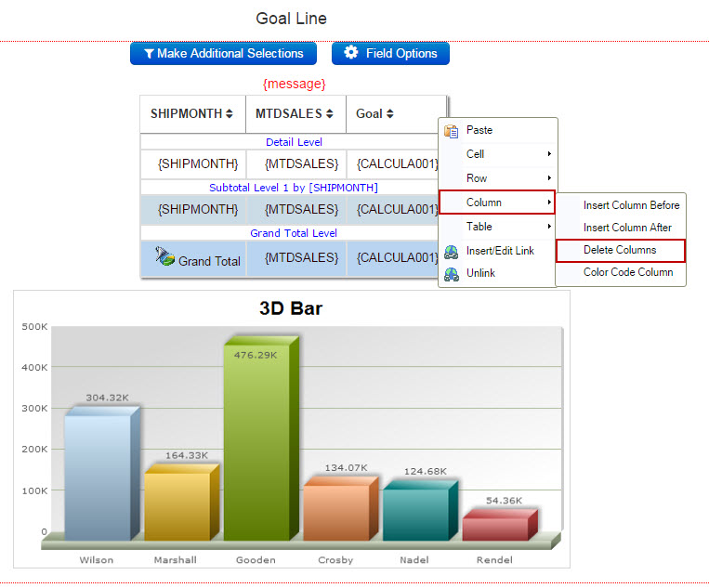Click the gear icon in Field Options
709x588 pixels.
351,52
